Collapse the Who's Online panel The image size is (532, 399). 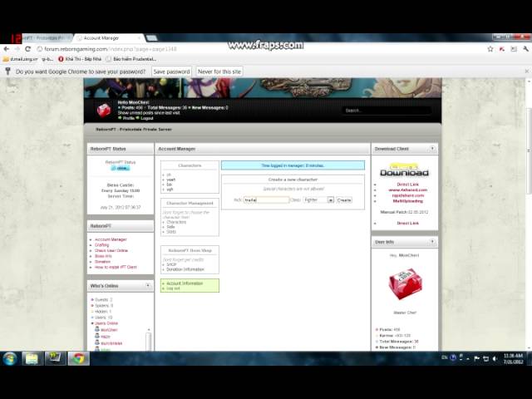point(148,286)
